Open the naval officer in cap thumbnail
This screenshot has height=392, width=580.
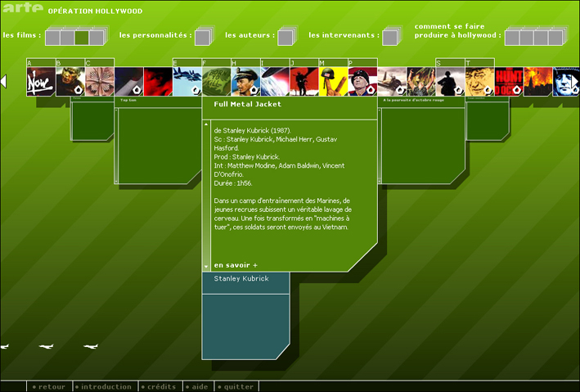coord(245,82)
